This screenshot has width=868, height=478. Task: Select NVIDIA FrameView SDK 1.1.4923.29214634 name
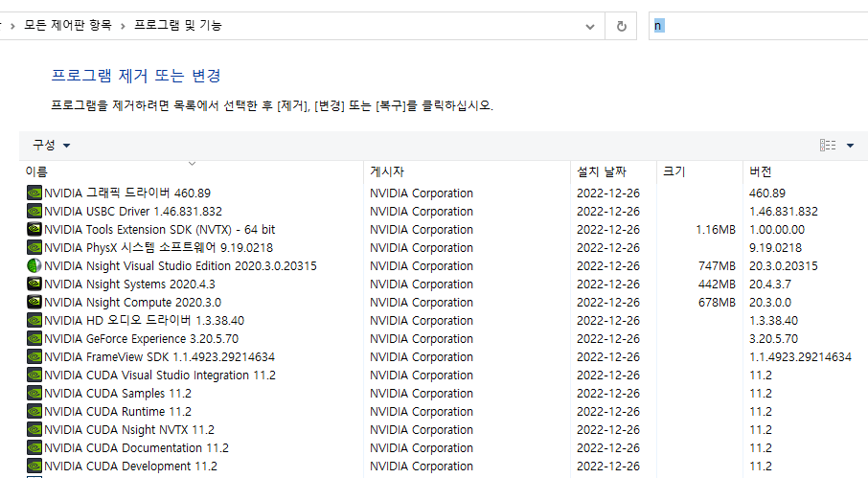[159, 357]
